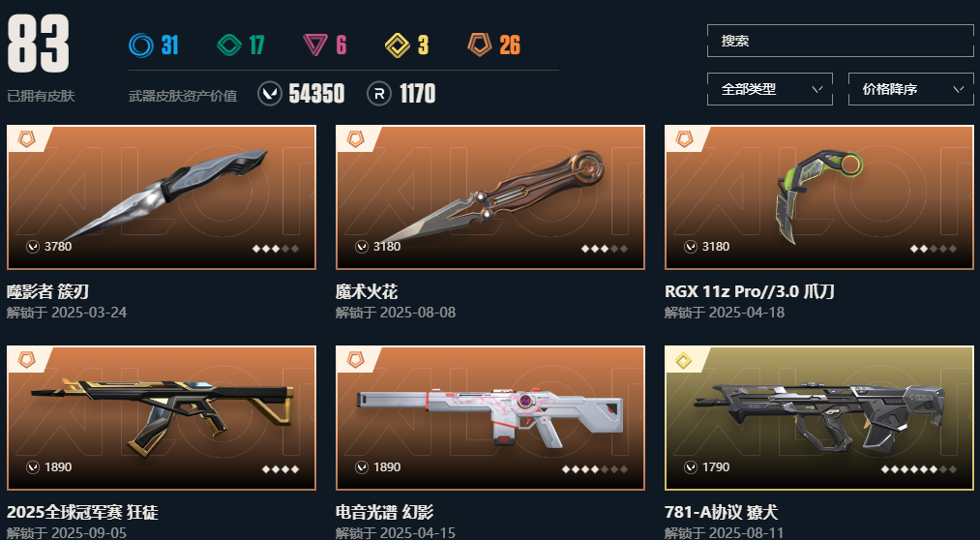Viewport: 980px width, 540px height.
Task: Open the 噬影者 簇刃 knife skin card
Action: click(162, 197)
